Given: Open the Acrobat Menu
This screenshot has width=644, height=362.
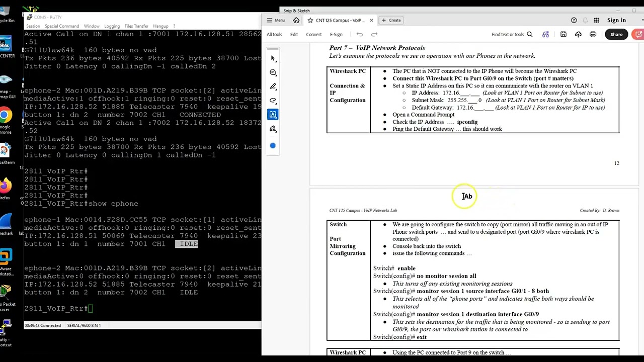Looking at the screenshot, I should point(276,20).
